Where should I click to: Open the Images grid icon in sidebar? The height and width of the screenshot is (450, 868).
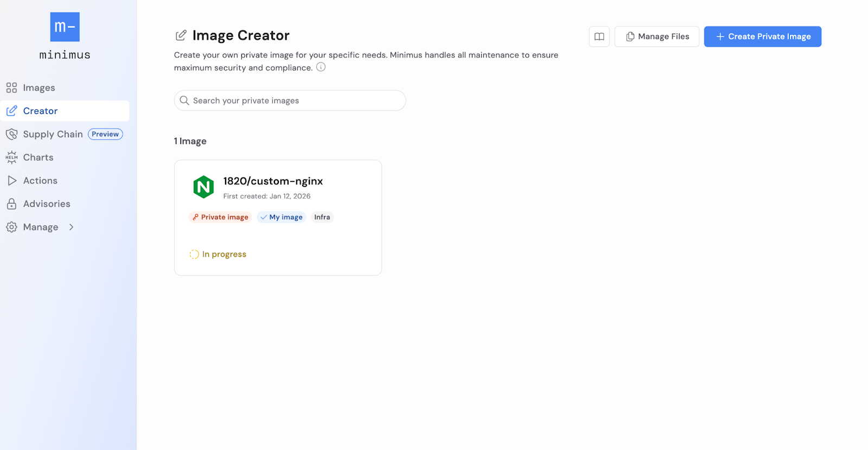pyautogui.click(x=11, y=87)
